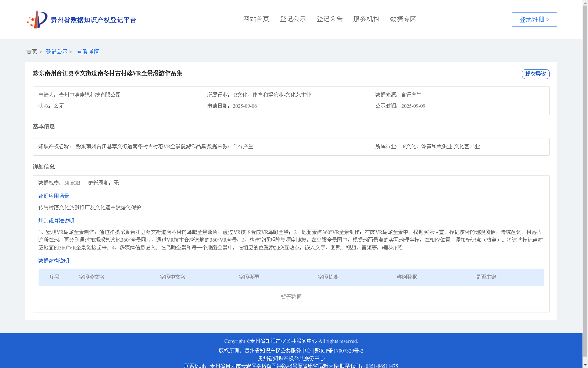
Task: Go to 登记公示 nav menu
Action: (x=293, y=19)
